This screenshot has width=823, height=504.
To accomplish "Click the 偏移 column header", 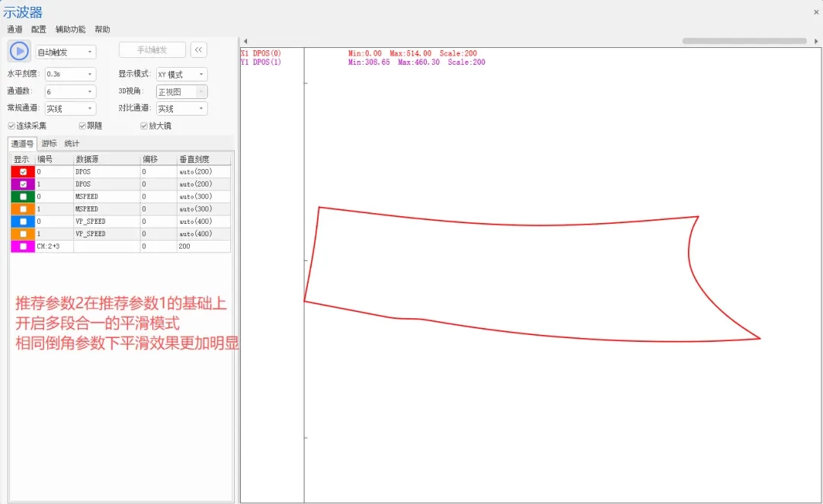I will 158,159.
